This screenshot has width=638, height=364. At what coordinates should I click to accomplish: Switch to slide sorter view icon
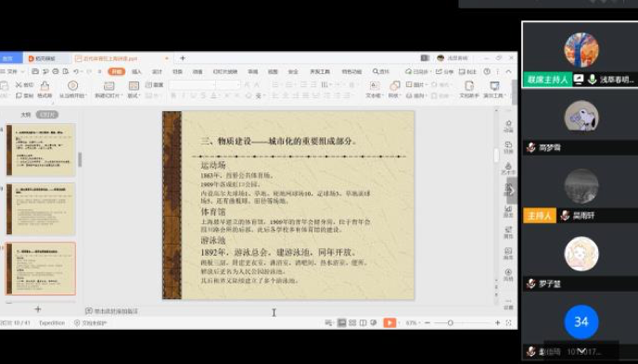352,323
